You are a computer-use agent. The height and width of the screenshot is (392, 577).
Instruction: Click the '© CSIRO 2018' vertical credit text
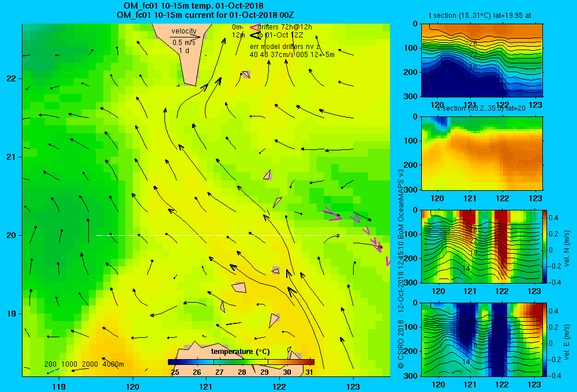[x=401, y=344]
